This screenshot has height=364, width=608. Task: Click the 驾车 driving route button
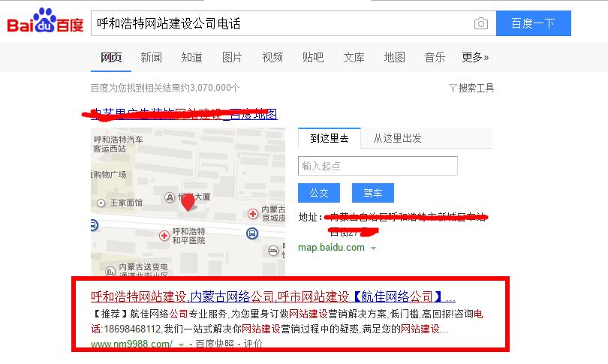point(373,193)
